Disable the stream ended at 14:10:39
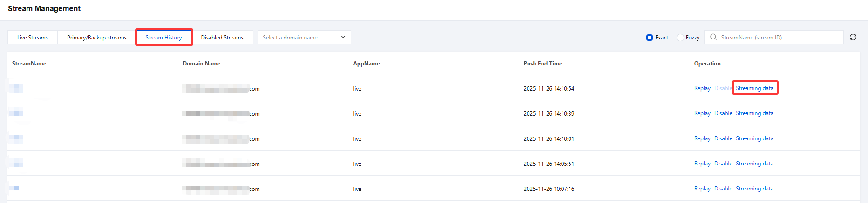 point(723,113)
